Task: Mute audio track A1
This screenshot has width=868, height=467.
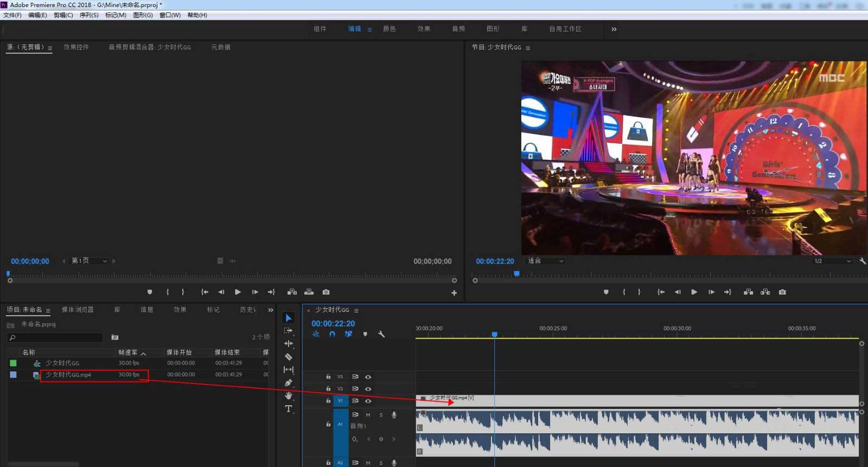Action: point(368,415)
